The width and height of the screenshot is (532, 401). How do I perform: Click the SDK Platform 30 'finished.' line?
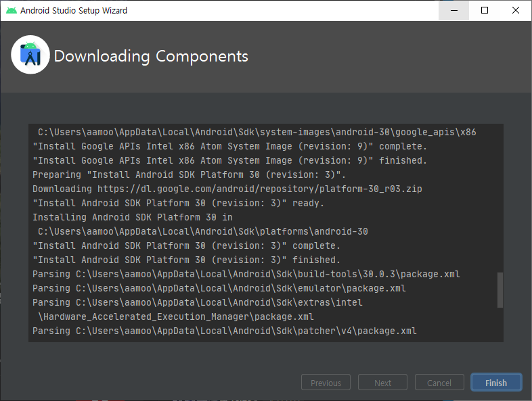(x=187, y=260)
